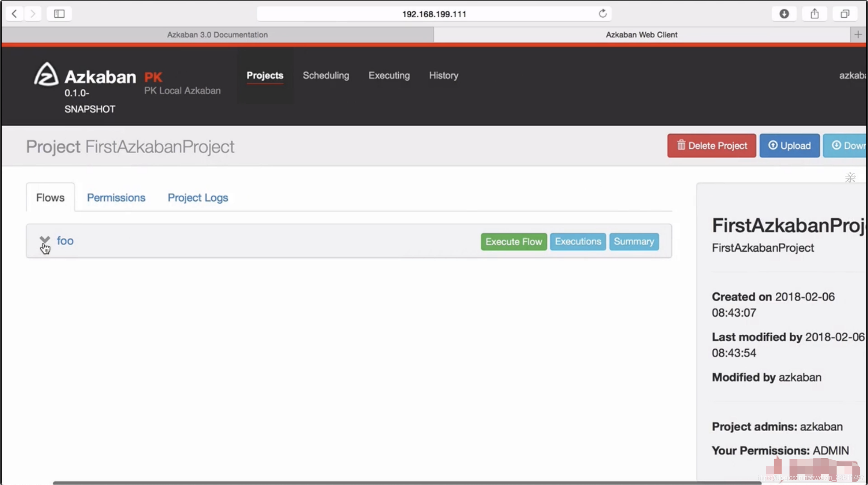Click the Your Permissions: ADMIN text
This screenshot has height=485, width=868.
coord(780,450)
